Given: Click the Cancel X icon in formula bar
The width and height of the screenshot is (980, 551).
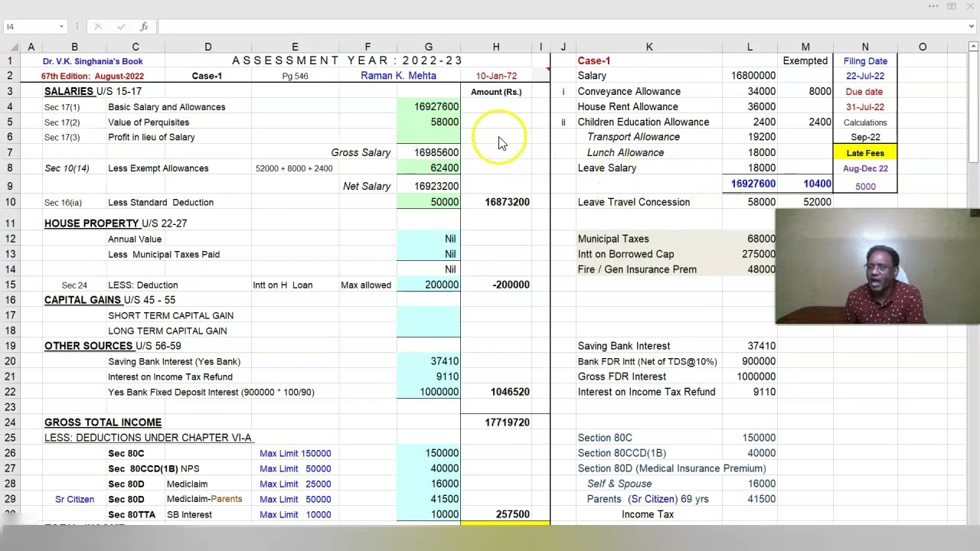Looking at the screenshot, I should point(98,27).
